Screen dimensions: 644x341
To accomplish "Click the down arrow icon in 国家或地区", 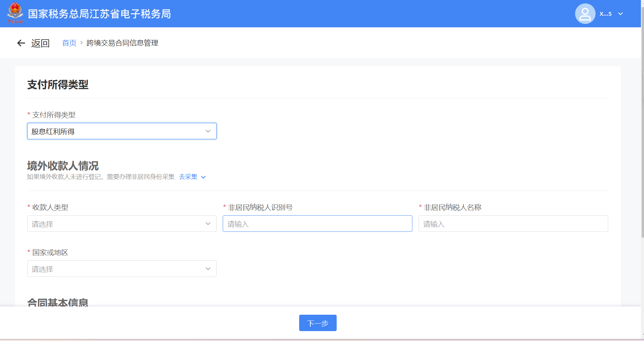I will click(x=208, y=269).
